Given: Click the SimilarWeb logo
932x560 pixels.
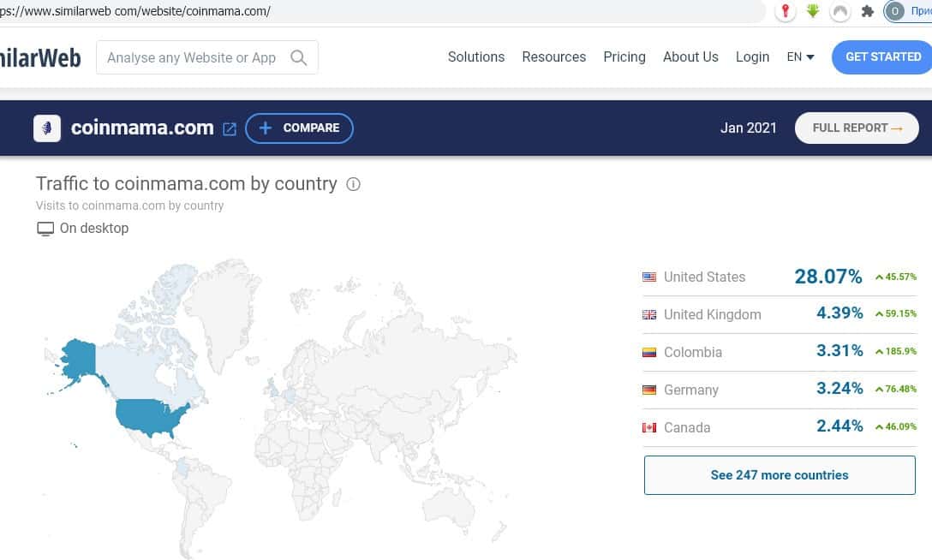Looking at the screenshot, I should [x=39, y=57].
